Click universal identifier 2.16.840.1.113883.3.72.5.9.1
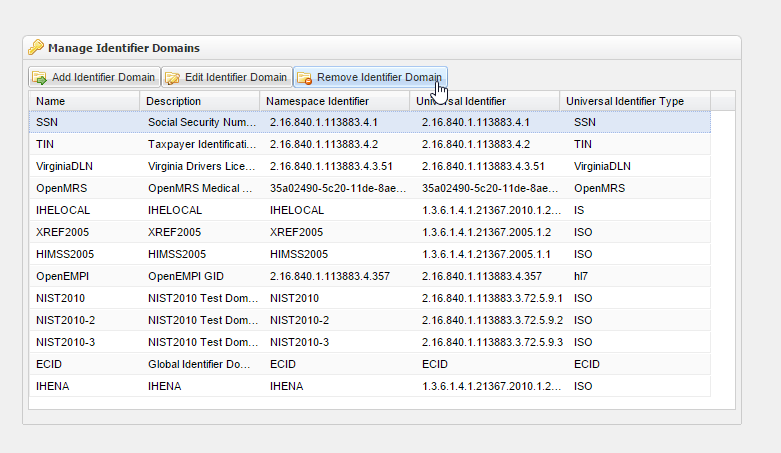This screenshot has height=453, width=781. pyautogui.click(x=492, y=298)
